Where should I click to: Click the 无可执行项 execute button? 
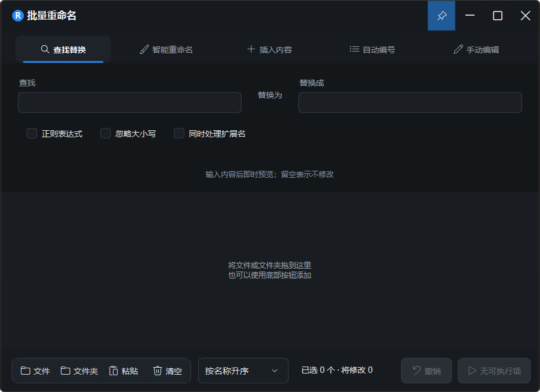(494, 371)
